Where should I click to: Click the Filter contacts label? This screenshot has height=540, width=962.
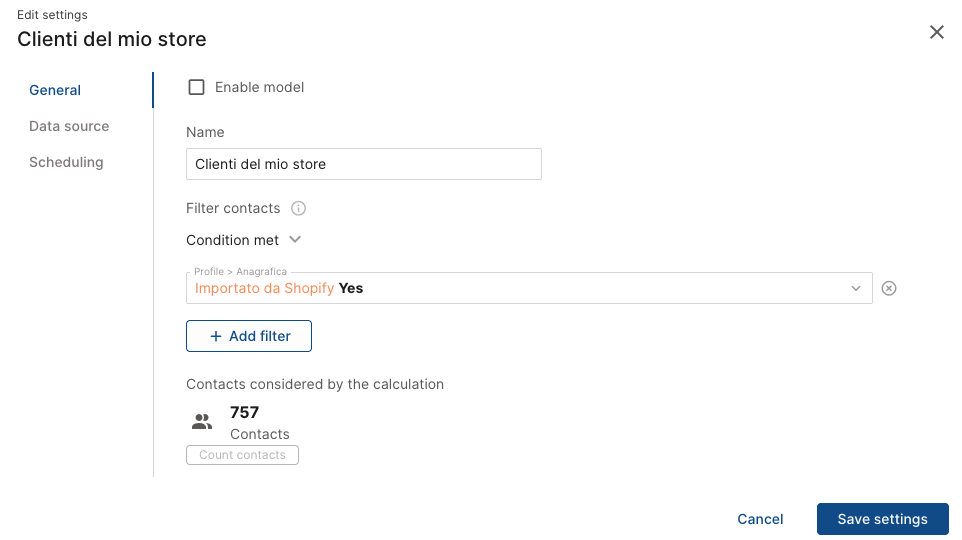[x=233, y=209]
